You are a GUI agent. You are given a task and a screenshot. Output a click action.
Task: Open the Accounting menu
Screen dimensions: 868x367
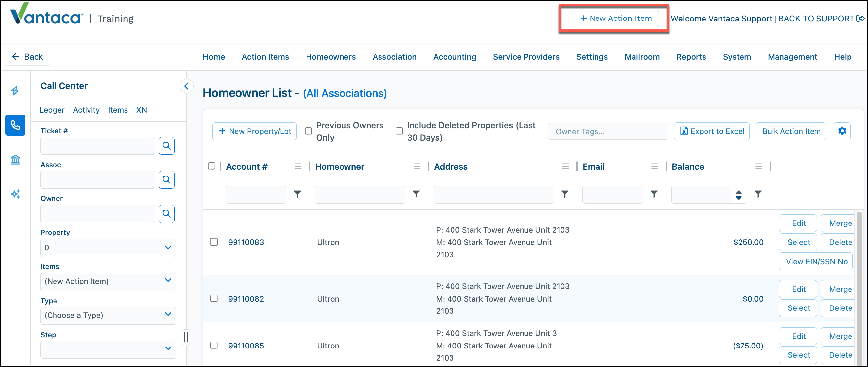coord(454,57)
